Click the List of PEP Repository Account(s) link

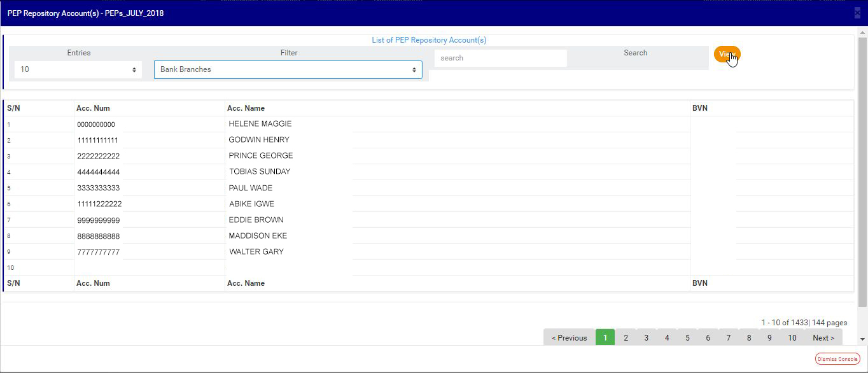(x=429, y=40)
